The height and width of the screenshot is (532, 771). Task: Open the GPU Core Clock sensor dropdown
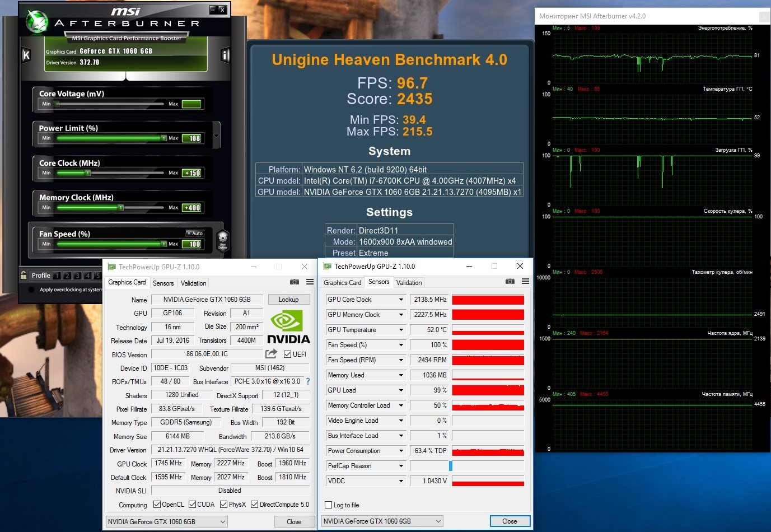click(401, 300)
